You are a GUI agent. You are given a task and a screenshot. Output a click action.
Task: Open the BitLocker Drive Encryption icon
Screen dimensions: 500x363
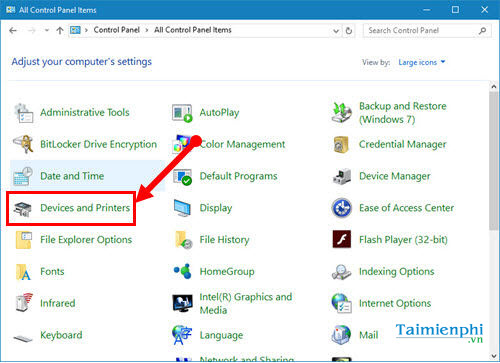(x=23, y=144)
